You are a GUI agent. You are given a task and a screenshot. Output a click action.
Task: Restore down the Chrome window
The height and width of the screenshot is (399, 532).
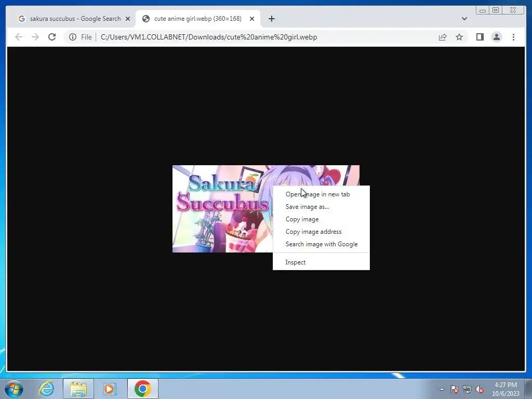[495, 10]
